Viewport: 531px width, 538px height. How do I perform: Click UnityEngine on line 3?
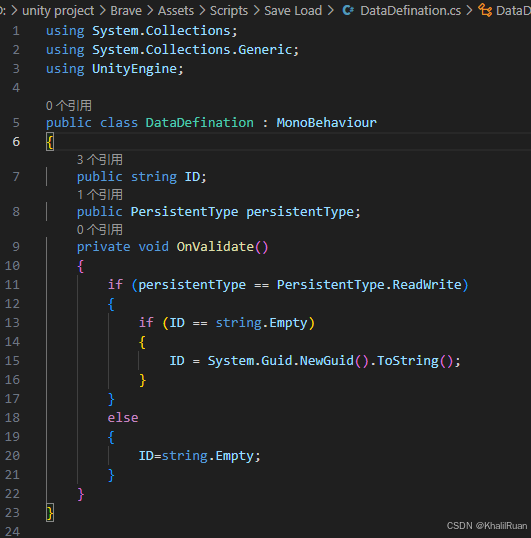tap(134, 69)
